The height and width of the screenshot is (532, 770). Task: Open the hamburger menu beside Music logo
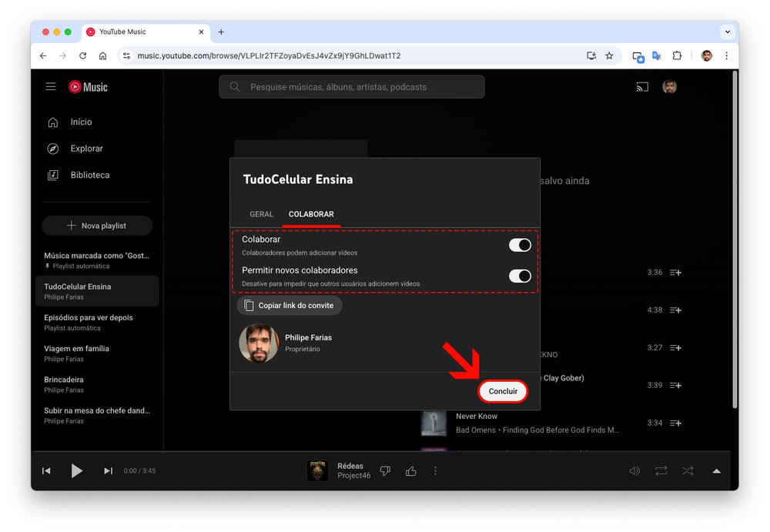click(x=51, y=87)
